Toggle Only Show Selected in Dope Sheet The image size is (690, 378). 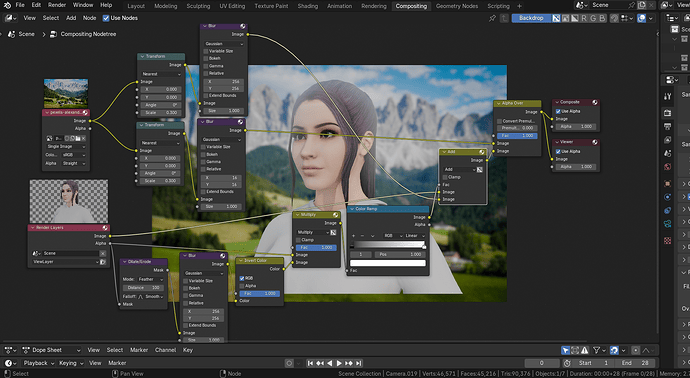point(565,350)
